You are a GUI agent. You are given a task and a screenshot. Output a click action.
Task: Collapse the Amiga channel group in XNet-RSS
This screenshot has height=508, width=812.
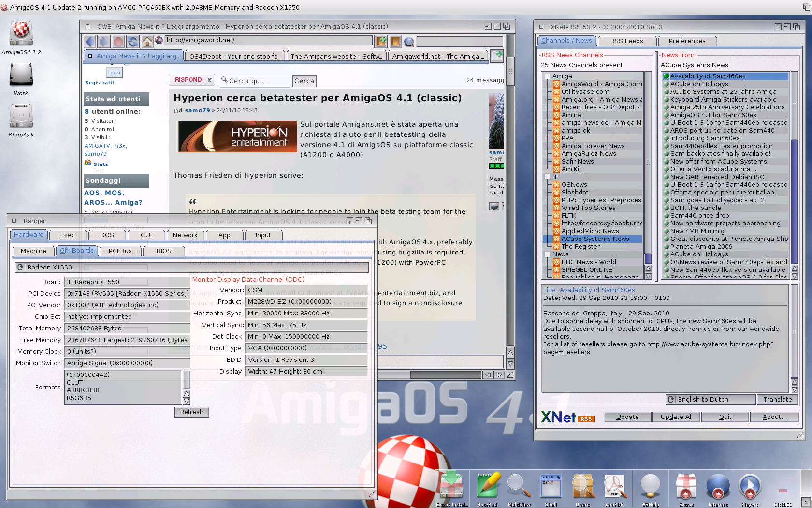(x=548, y=76)
